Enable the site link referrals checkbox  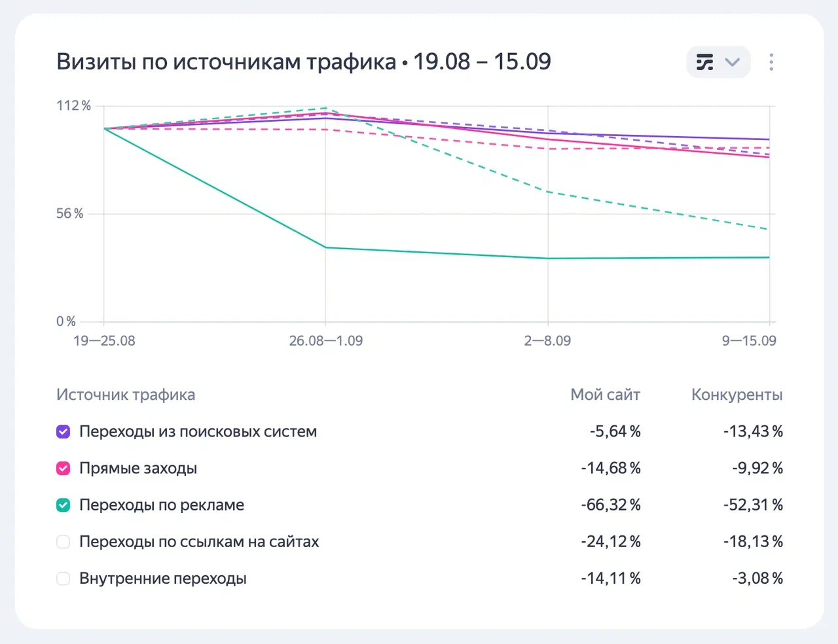pos(64,542)
